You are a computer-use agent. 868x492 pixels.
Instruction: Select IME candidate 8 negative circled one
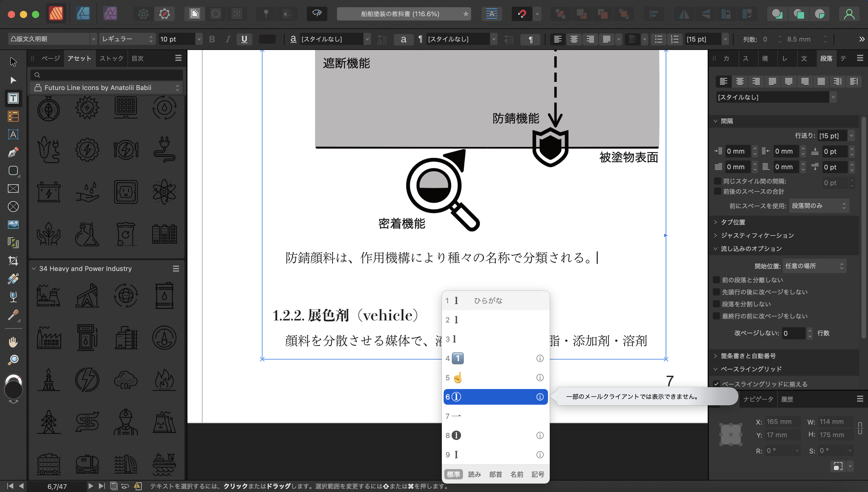496,435
